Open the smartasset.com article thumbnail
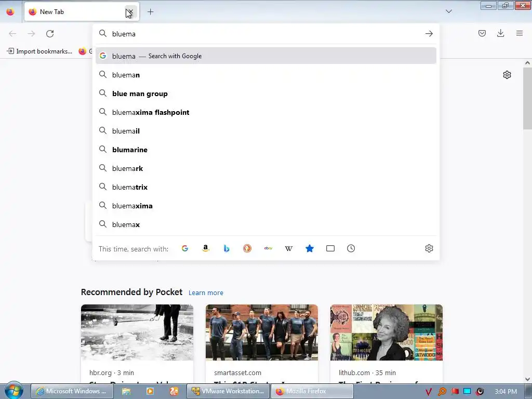532x399 pixels. pos(262,332)
